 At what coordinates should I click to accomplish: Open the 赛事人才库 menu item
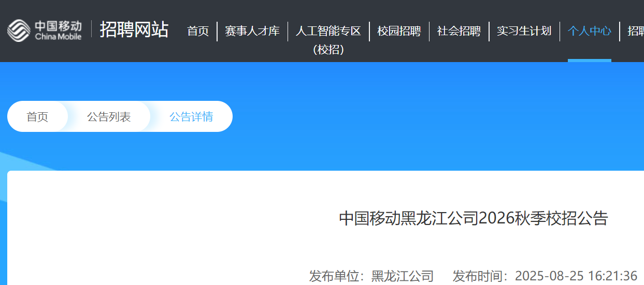click(x=252, y=31)
